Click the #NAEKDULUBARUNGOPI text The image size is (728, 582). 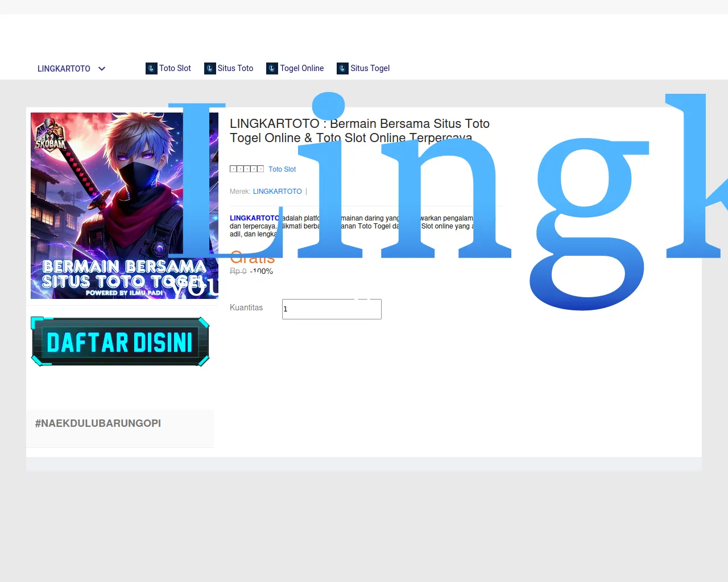98,423
